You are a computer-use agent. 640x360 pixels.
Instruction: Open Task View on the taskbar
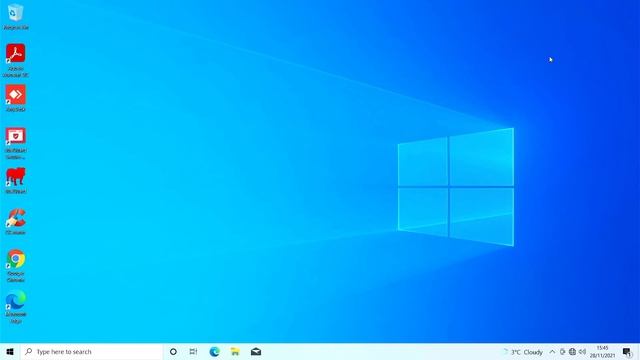coord(193,351)
